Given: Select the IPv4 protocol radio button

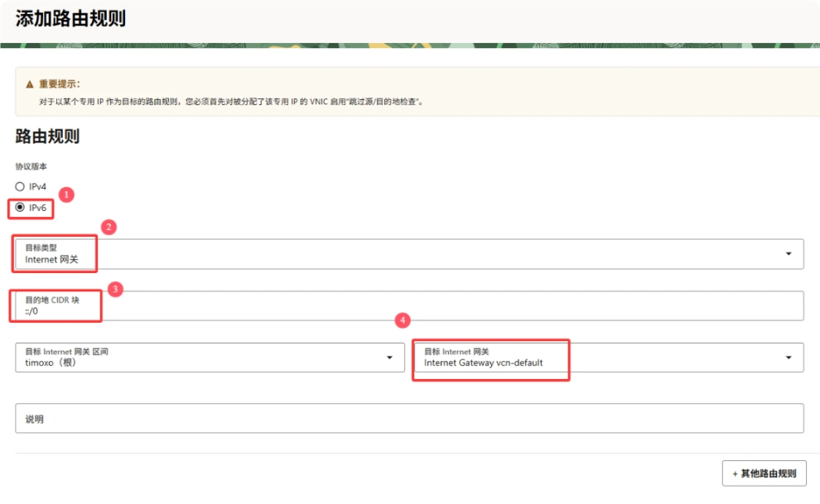Looking at the screenshot, I should 20,187.
